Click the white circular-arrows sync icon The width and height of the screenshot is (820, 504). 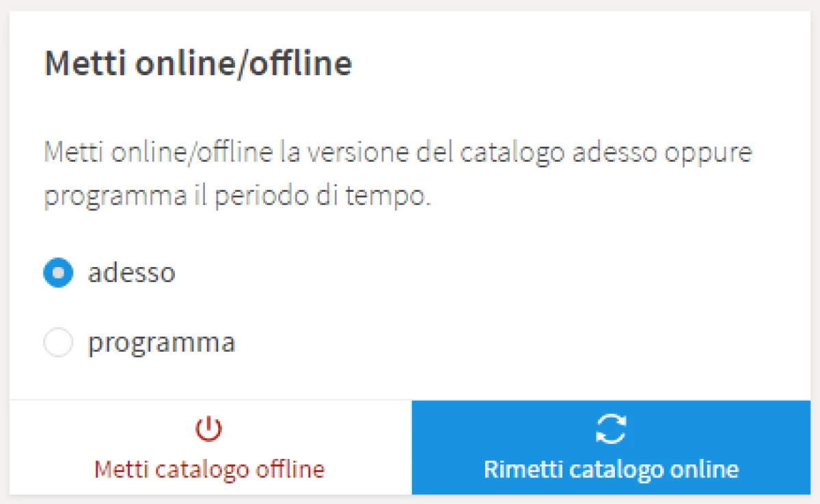click(x=610, y=430)
